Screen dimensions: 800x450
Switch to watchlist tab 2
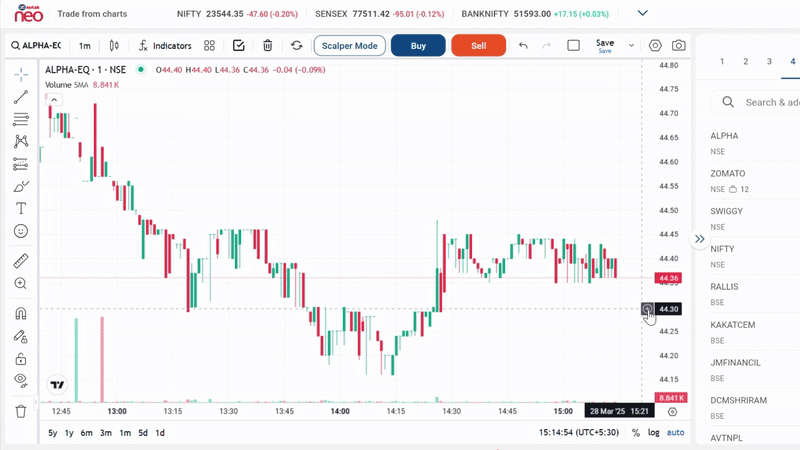(x=745, y=62)
